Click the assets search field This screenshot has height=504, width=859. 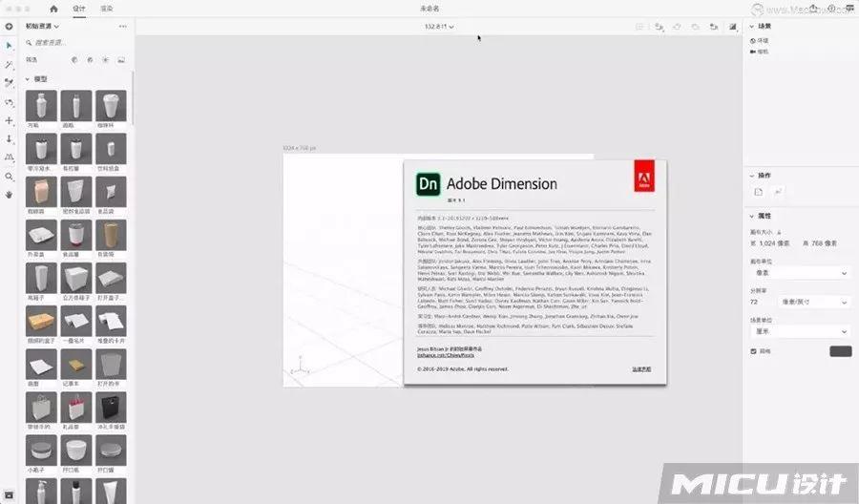pyautogui.click(x=76, y=43)
